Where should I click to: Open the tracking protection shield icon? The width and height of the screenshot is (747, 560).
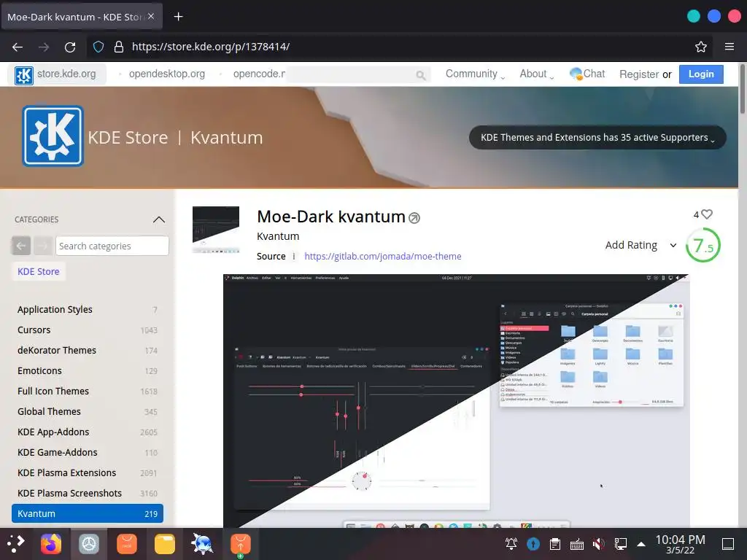pos(98,47)
